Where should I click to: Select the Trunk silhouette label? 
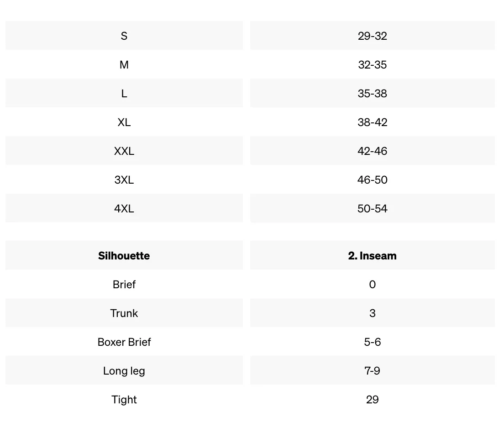click(x=124, y=313)
